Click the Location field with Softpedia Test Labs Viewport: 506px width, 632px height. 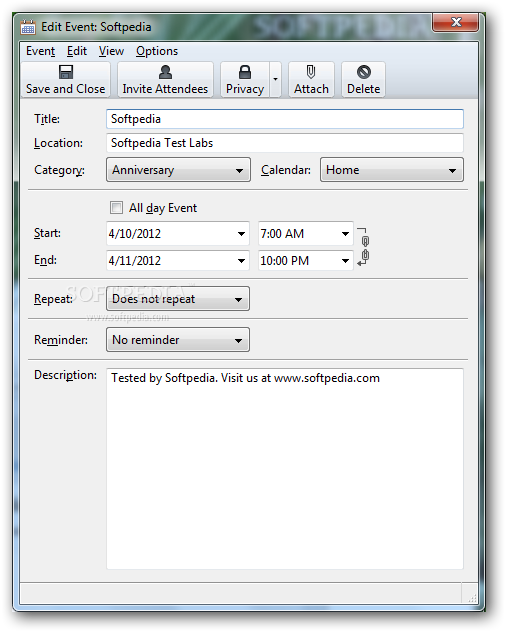(x=285, y=143)
